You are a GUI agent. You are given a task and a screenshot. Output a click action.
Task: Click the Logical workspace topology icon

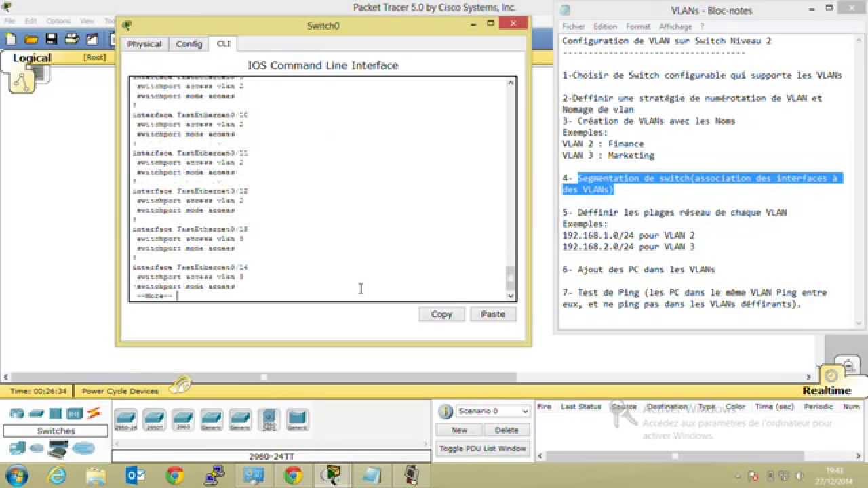22,81
